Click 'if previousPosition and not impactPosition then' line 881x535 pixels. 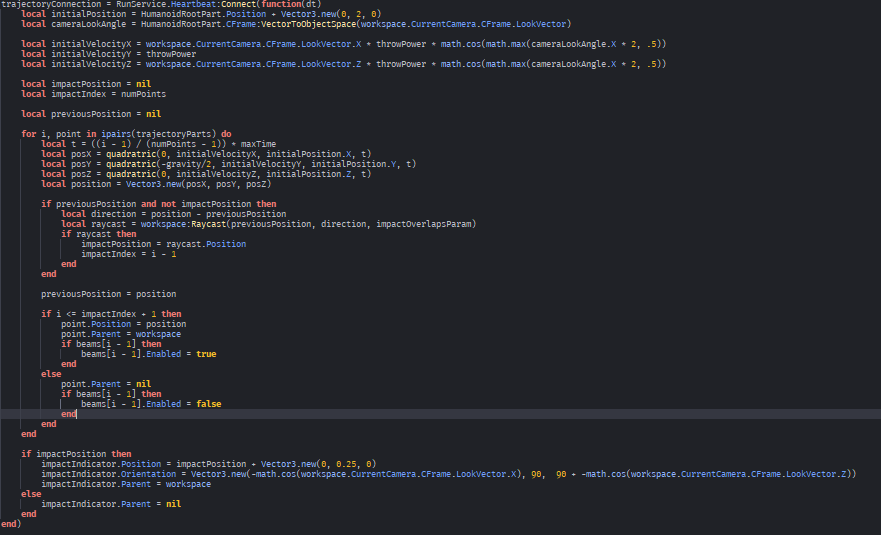pyautogui.click(x=158, y=204)
